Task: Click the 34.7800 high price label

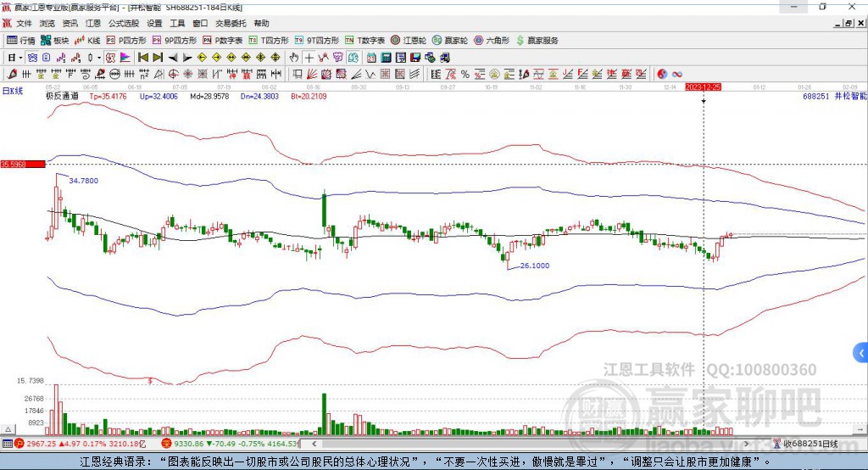Action: (84, 181)
